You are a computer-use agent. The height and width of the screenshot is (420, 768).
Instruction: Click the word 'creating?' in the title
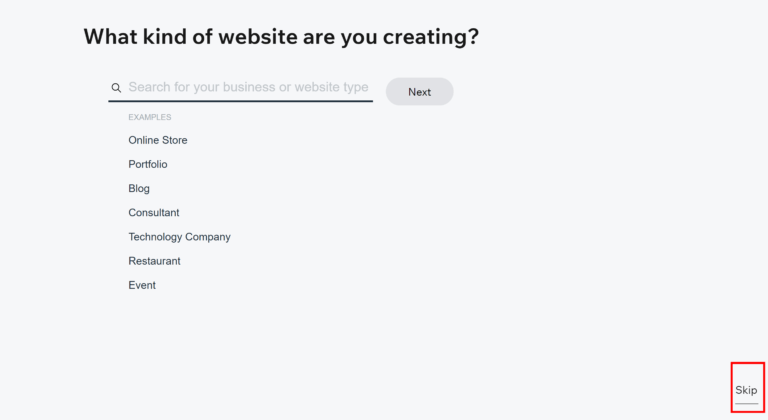(431, 37)
